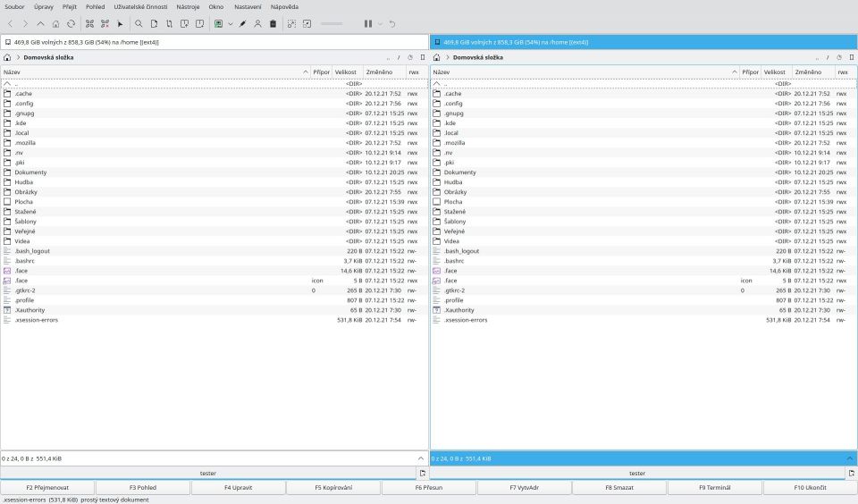Open the Nástroje menu
Image resolution: width=858 pixels, height=504 pixels.
point(188,6)
